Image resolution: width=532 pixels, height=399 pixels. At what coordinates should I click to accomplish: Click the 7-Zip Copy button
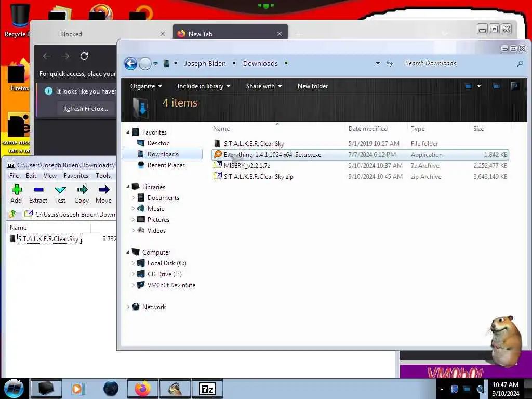click(82, 194)
